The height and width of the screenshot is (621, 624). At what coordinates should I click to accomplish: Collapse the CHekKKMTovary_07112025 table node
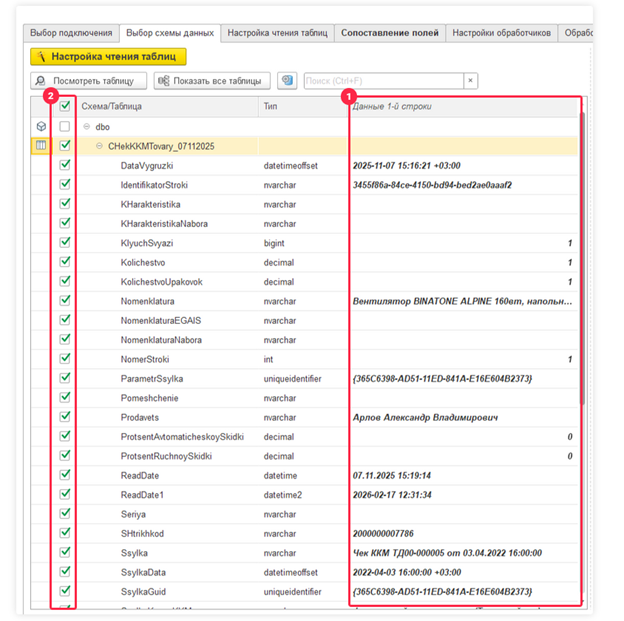click(x=99, y=146)
